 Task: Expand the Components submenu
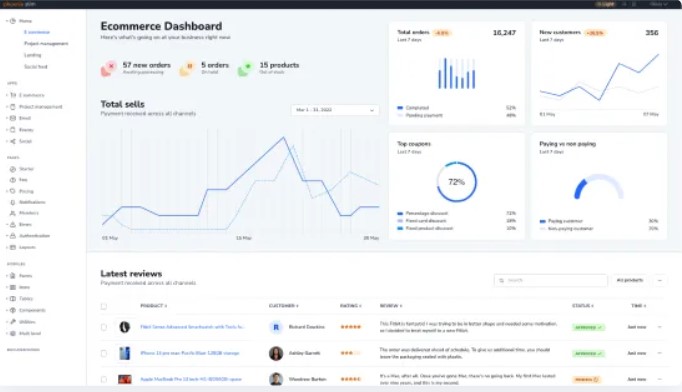(x=7, y=310)
